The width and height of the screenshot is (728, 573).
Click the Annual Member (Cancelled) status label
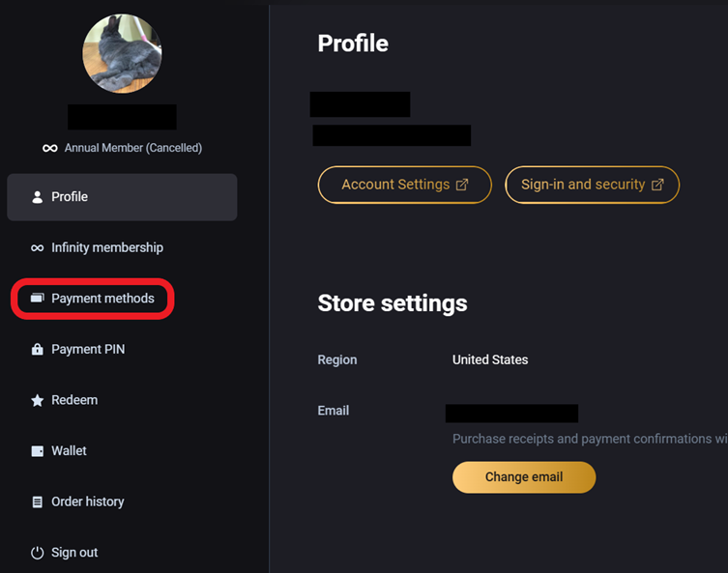(x=132, y=148)
